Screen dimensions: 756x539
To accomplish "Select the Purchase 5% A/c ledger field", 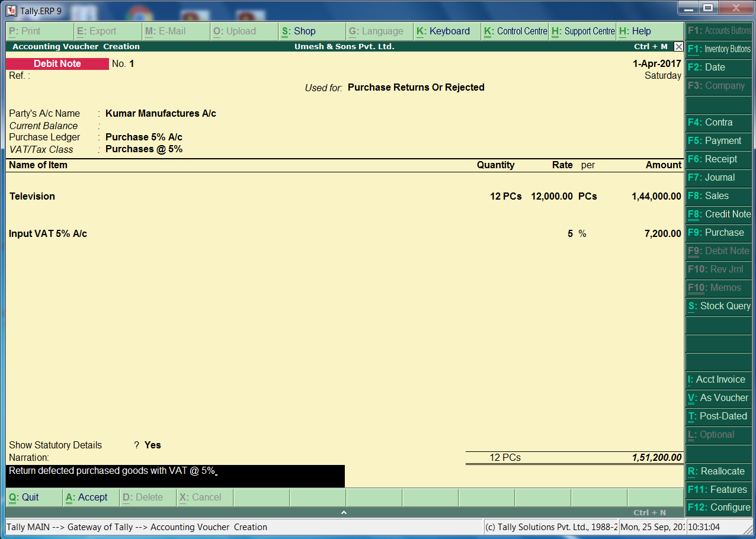I will (144, 137).
